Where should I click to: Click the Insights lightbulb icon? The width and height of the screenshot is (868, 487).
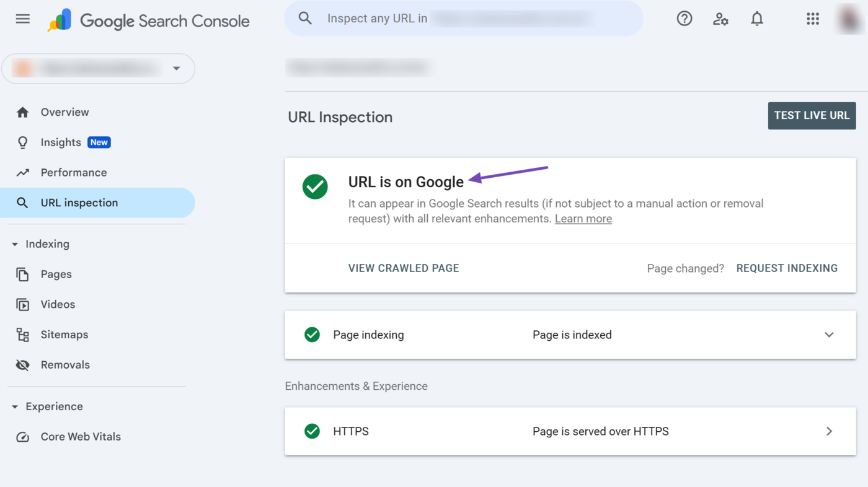(23, 143)
